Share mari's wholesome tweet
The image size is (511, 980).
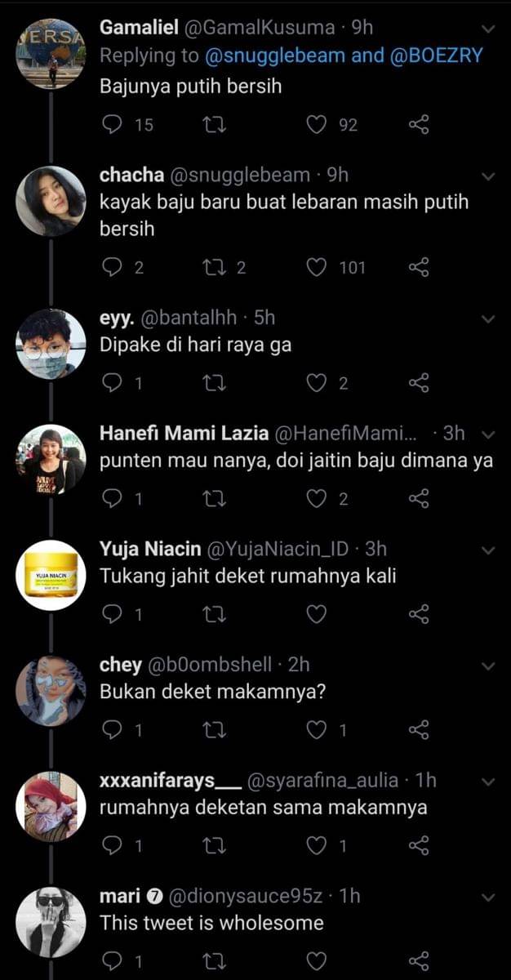click(418, 961)
